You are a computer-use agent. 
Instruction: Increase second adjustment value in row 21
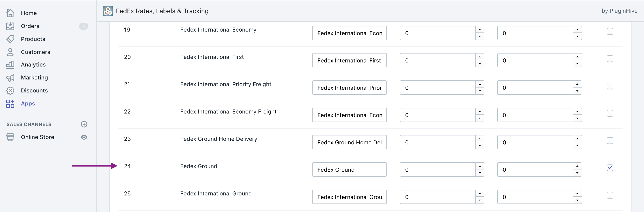[577, 84]
